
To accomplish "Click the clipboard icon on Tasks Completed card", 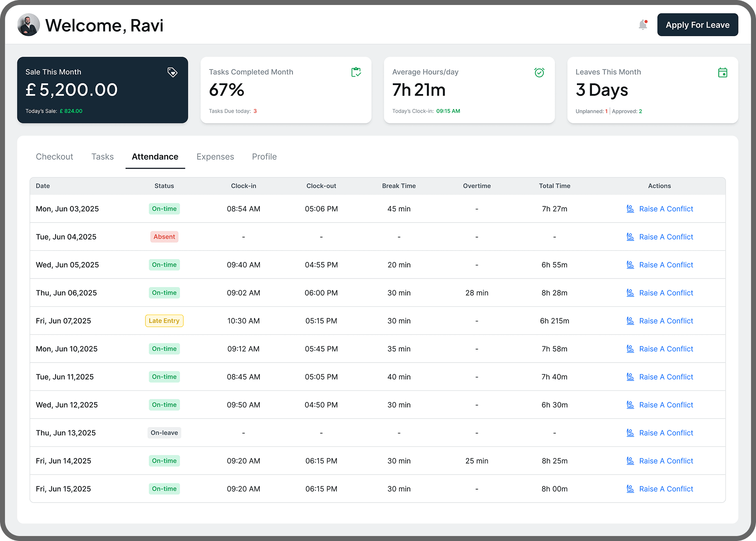I will coord(356,72).
